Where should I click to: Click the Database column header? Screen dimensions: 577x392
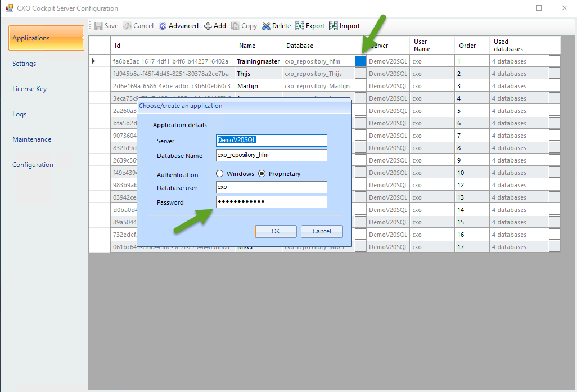coord(318,45)
